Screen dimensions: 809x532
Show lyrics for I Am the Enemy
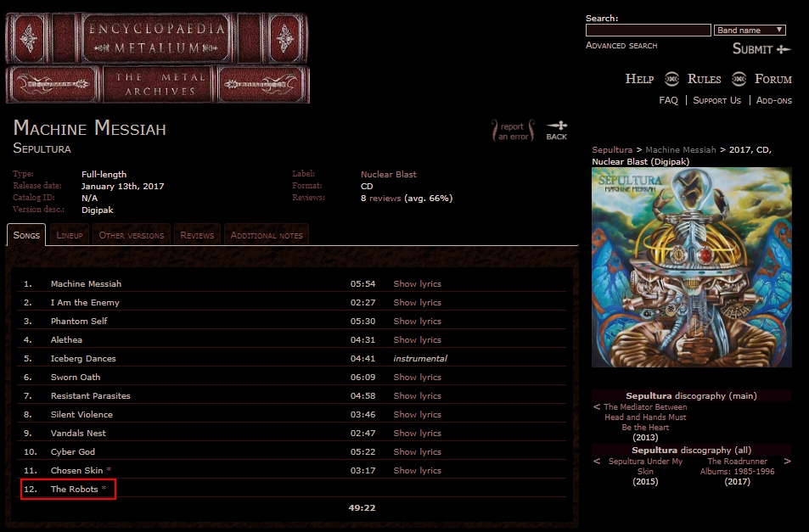[418, 303]
